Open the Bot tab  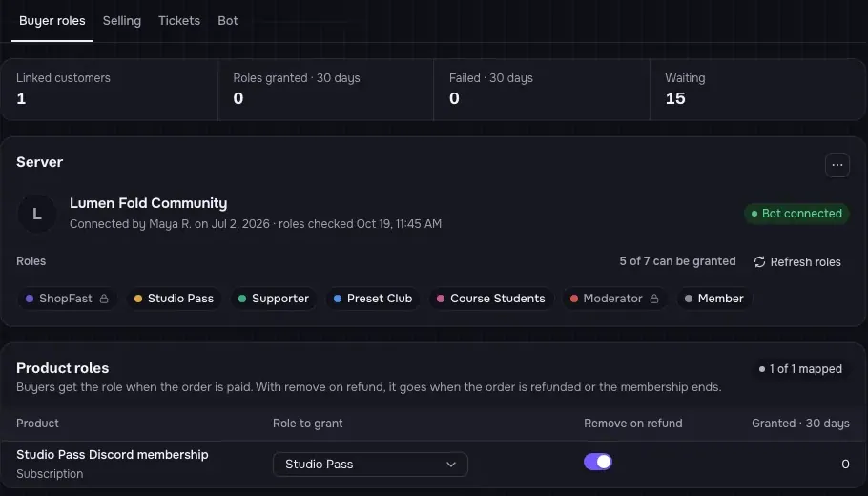(x=228, y=21)
